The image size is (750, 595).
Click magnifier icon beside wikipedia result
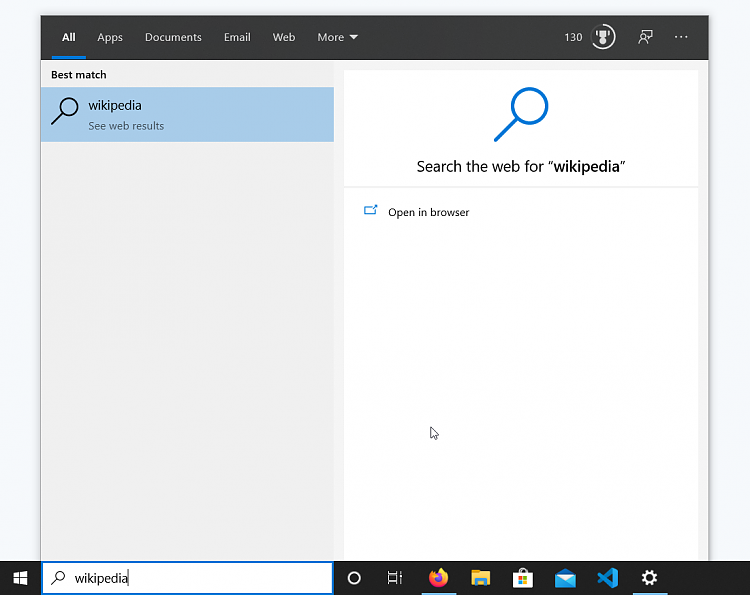click(65, 111)
